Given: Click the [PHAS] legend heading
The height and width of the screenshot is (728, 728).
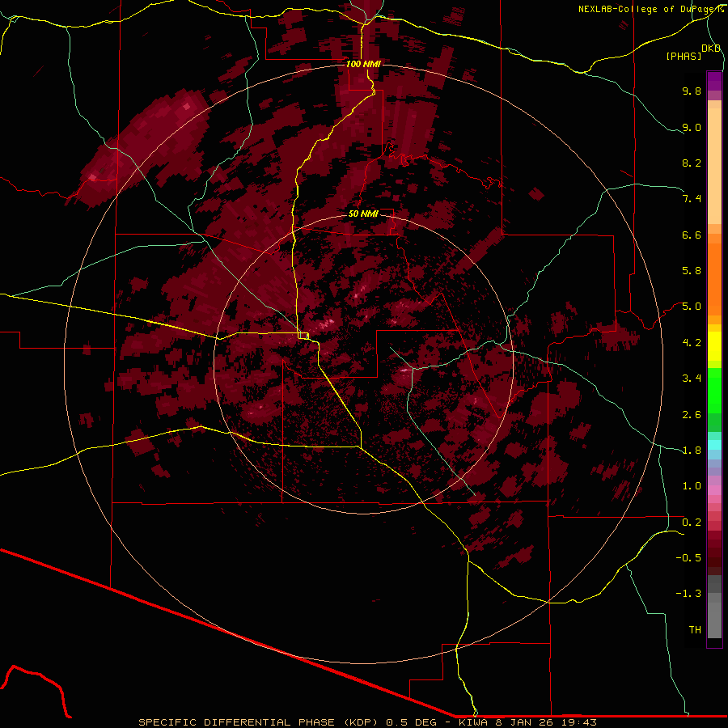Looking at the screenshot, I should (x=684, y=56).
